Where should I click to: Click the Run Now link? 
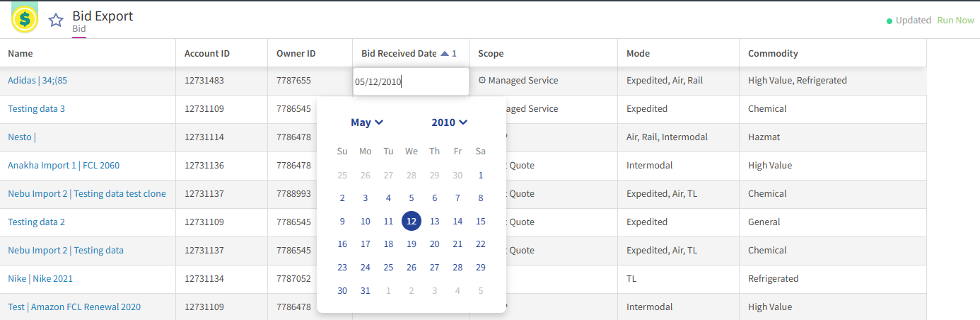tap(955, 21)
